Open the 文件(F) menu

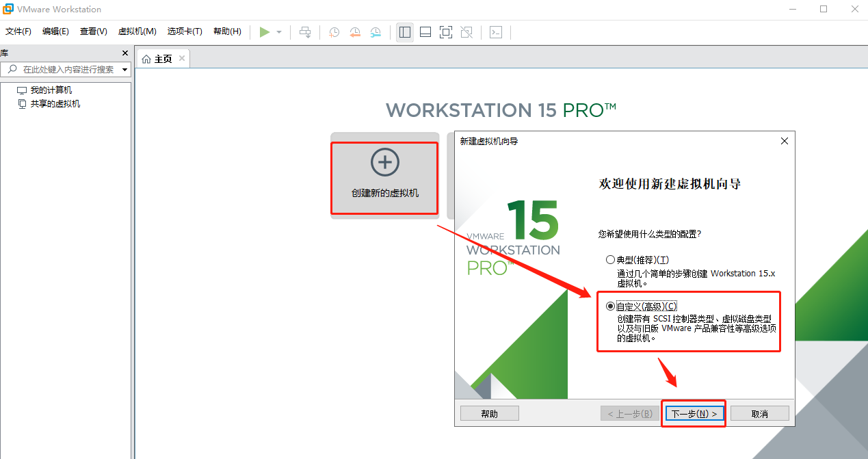point(18,31)
